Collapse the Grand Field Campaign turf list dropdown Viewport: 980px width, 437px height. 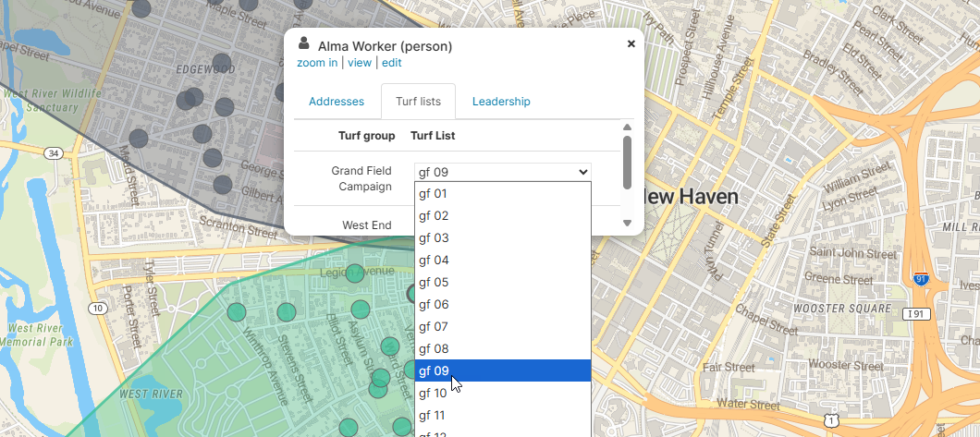(x=503, y=172)
